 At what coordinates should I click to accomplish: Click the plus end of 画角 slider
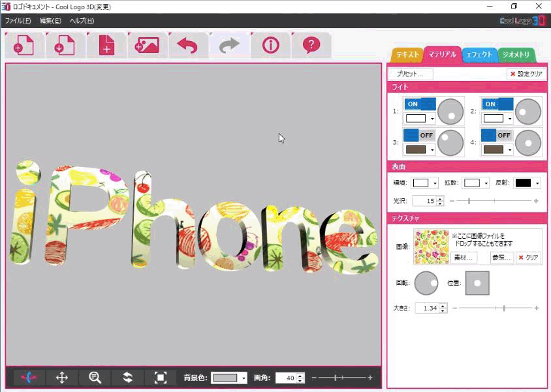click(x=370, y=378)
